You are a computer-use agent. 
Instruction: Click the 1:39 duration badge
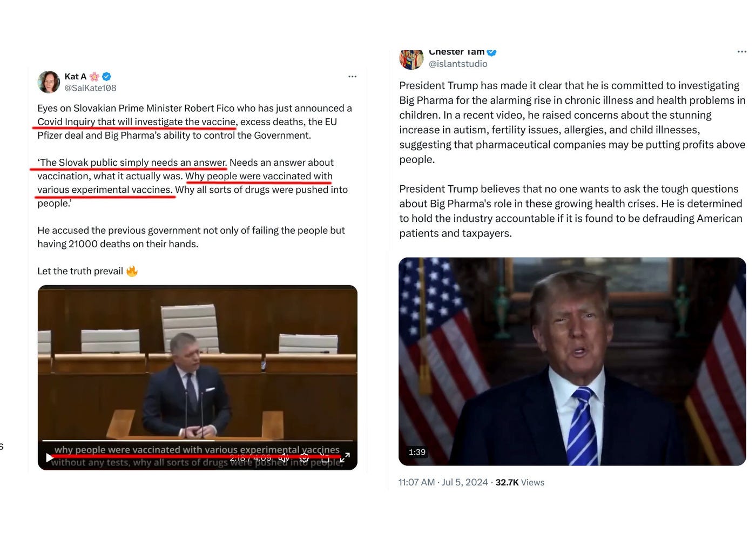click(417, 452)
